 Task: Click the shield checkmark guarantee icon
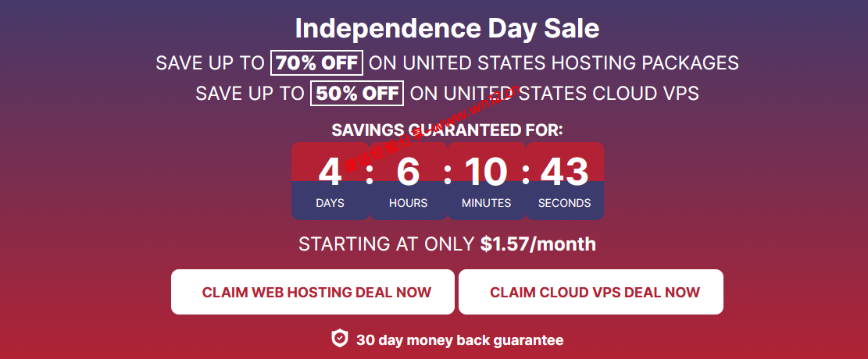[x=340, y=338]
